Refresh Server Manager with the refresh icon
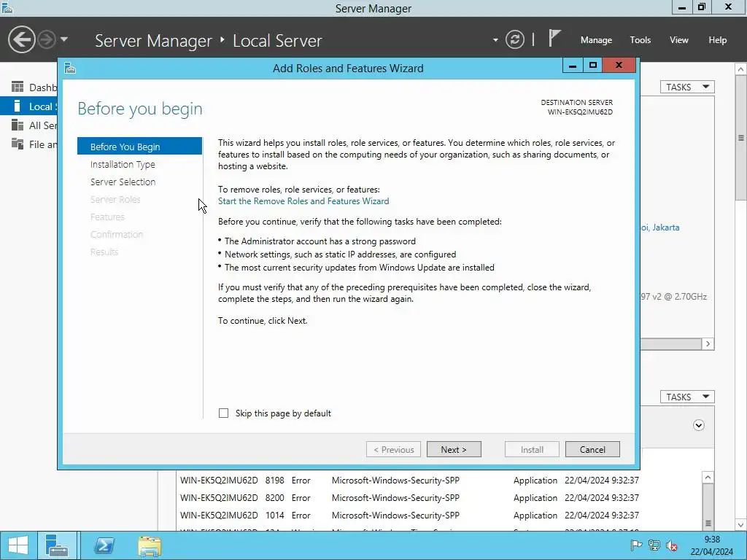The width and height of the screenshot is (747, 560). point(515,39)
